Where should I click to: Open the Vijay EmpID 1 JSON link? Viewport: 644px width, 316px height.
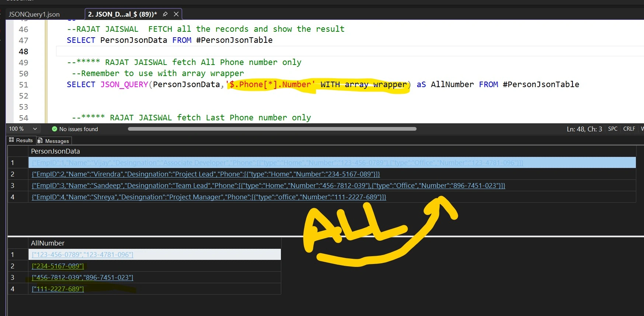pos(277,163)
